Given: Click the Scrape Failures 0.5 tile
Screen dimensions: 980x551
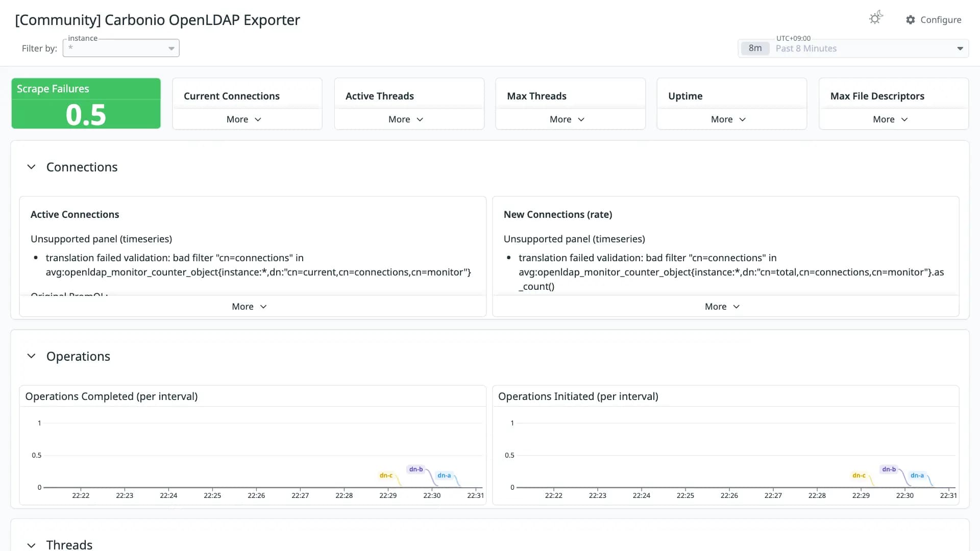Looking at the screenshot, I should click(x=86, y=104).
